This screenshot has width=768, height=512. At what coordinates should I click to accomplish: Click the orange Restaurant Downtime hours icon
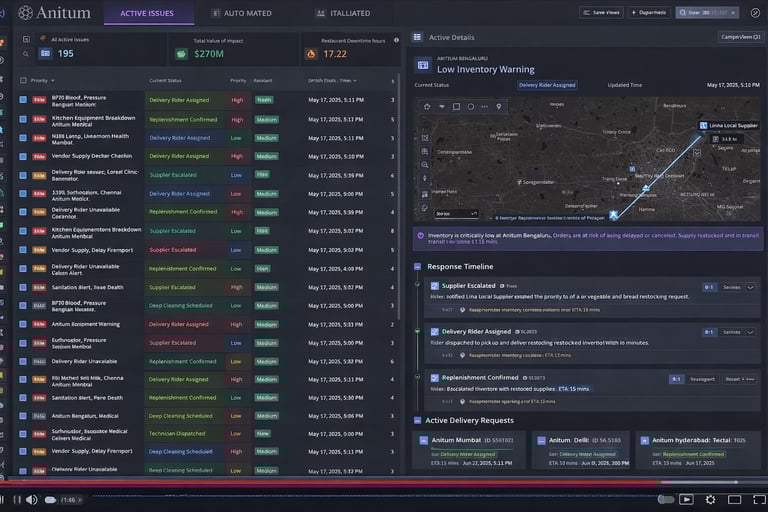click(311, 54)
